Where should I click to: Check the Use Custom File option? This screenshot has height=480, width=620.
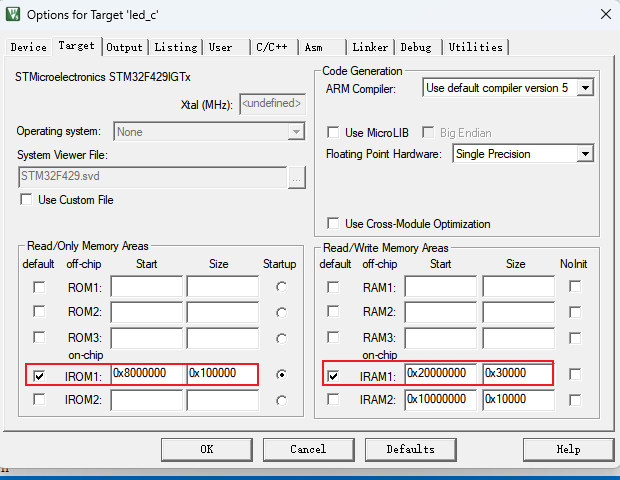[x=26, y=199]
